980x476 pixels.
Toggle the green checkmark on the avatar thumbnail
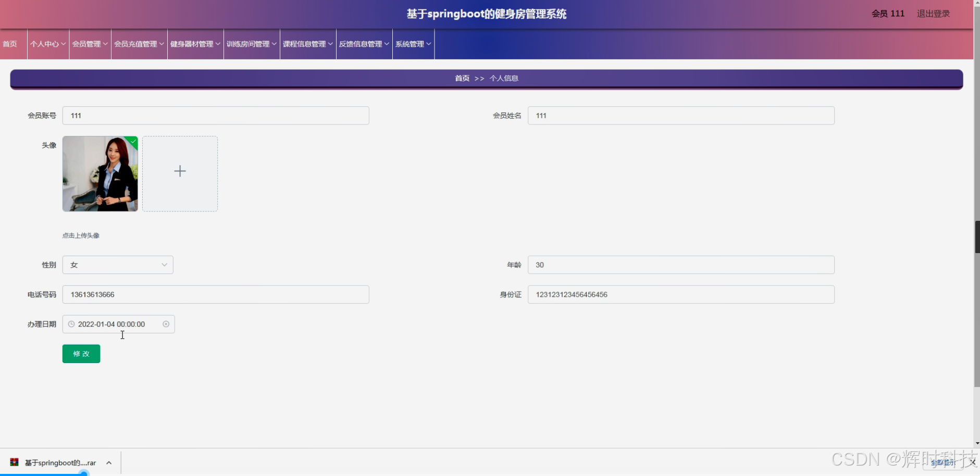(133, 141)
